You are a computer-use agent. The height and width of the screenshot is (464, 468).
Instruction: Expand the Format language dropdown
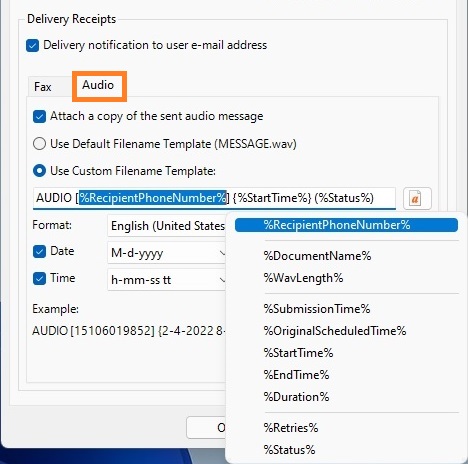coord(167,226)
